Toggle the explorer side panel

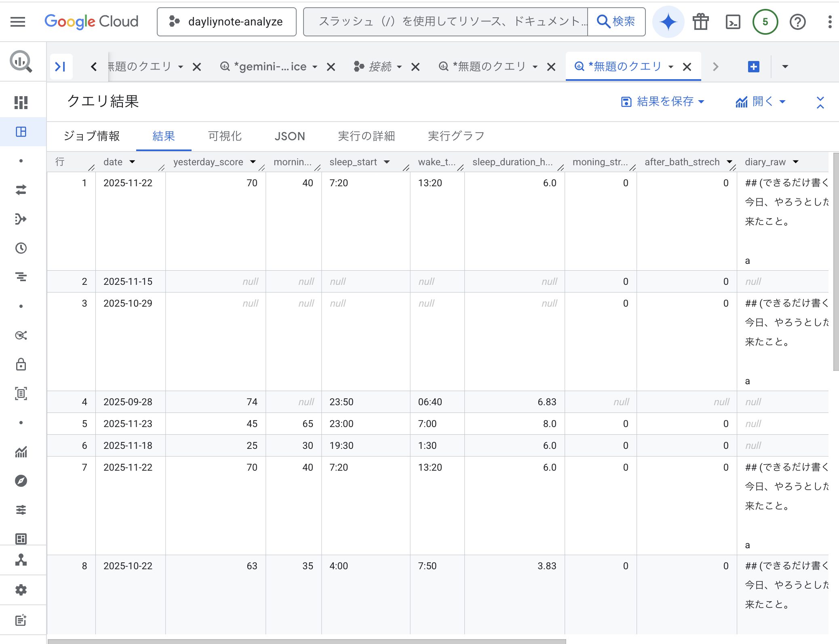coord(61,67)
